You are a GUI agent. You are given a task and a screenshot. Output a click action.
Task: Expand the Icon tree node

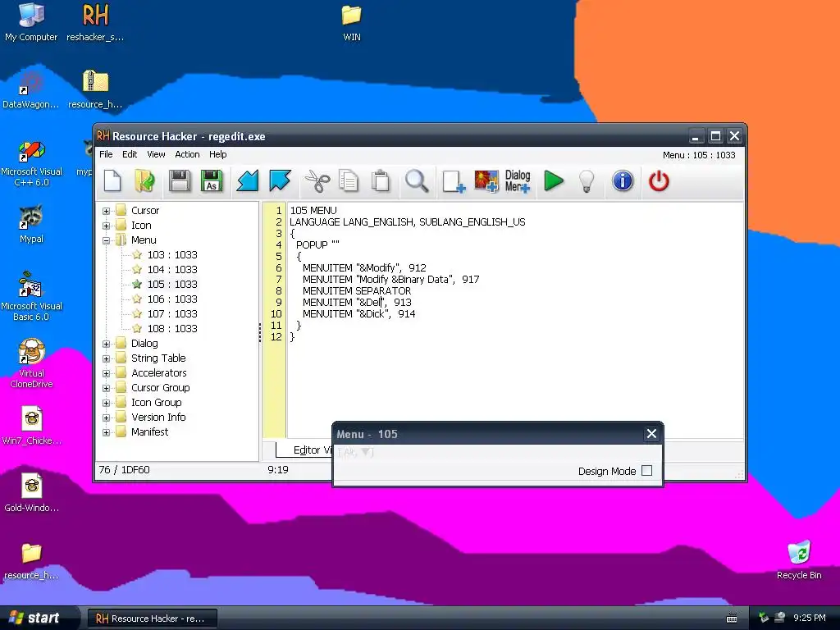(x=106, y=226)
